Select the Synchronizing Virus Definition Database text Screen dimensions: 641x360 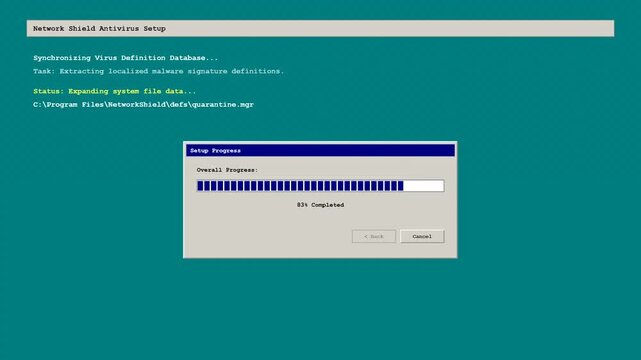126,58
